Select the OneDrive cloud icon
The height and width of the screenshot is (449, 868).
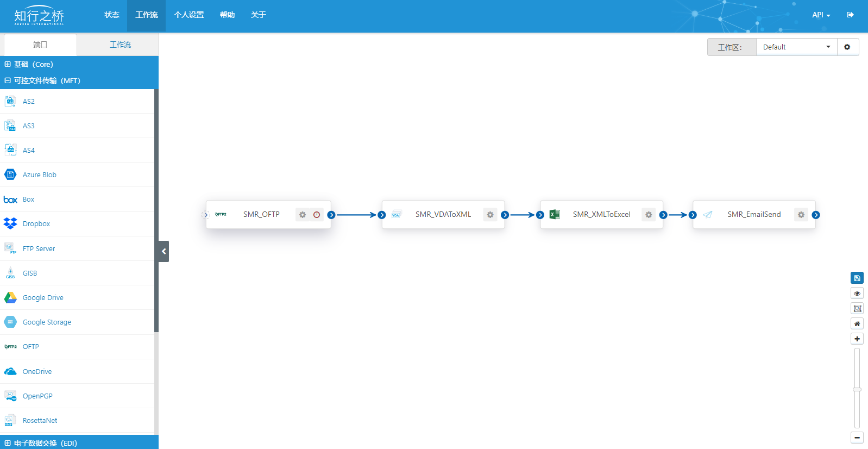click(x=10, y=371)
